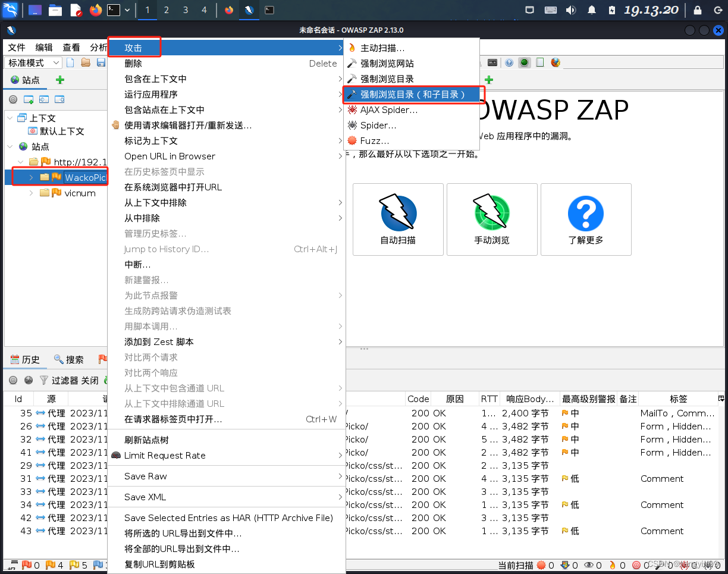
Task: Open the 标准模式 mode dropdown
Action: pos(33,62)
